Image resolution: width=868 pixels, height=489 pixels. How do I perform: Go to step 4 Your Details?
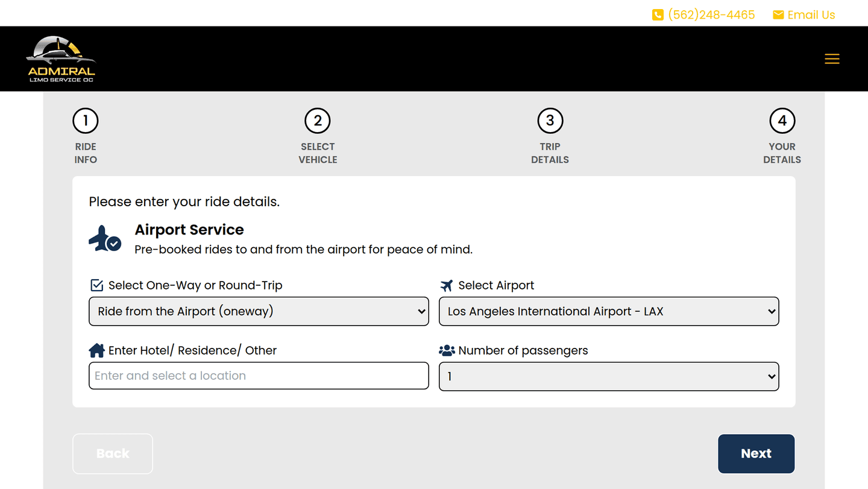[x=782, y=136]
